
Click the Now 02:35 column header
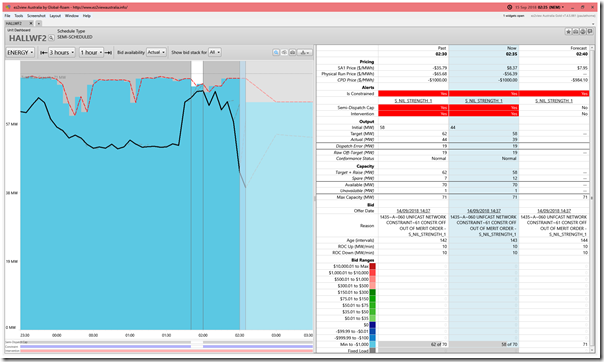tap(484, 51)
